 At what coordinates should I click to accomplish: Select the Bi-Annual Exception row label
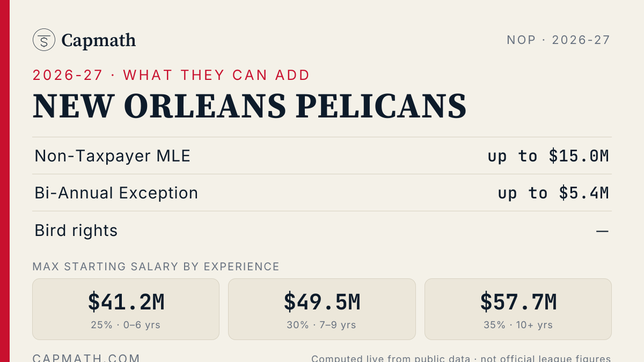116,193
